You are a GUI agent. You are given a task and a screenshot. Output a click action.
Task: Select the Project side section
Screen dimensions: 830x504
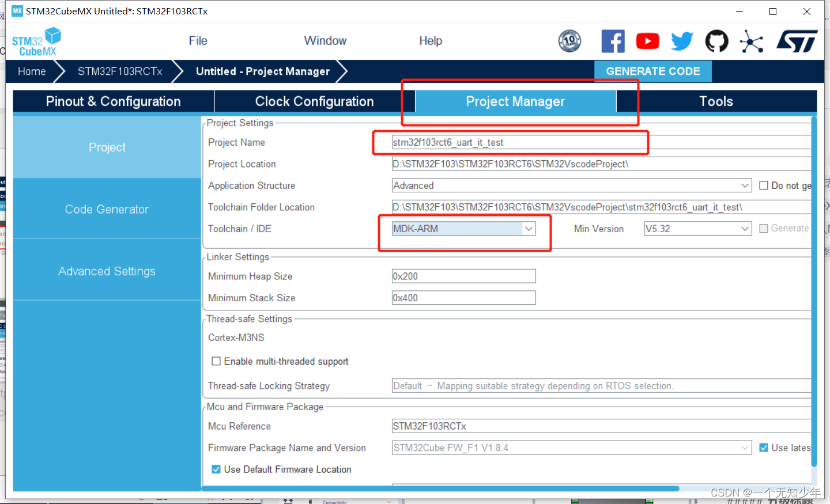point(107,147)
